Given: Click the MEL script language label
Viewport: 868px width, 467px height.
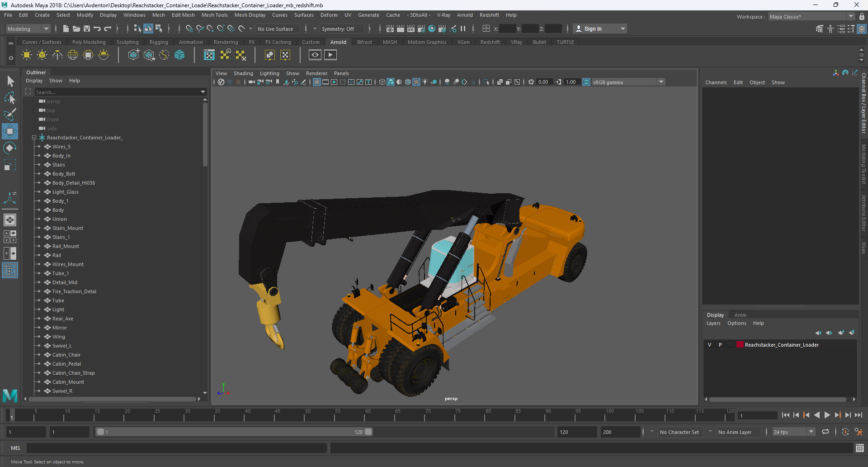Looking at the screenshot, I should [x=16, y=448].
